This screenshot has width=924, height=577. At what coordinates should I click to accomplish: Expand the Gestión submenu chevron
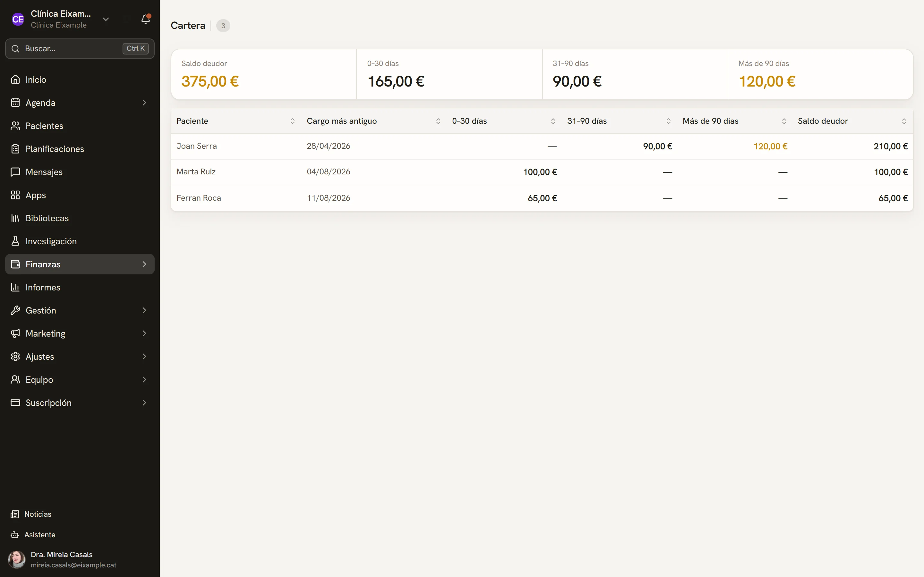pos(144,310)
